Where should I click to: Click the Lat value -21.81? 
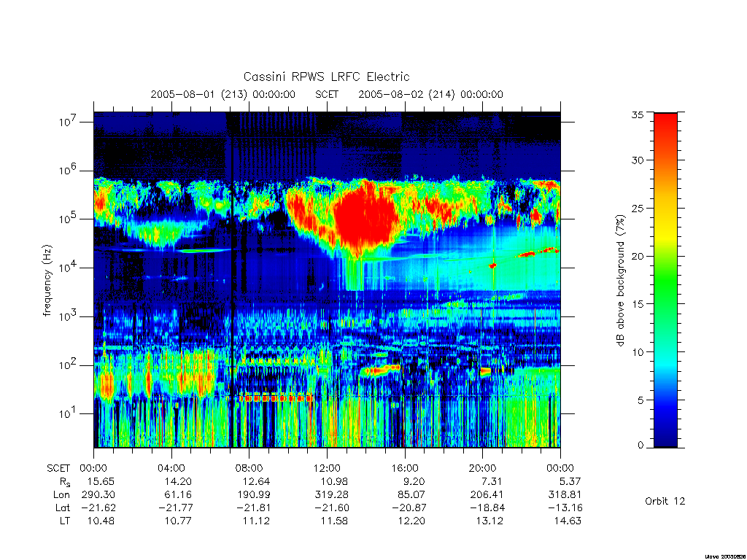point(253,507)
